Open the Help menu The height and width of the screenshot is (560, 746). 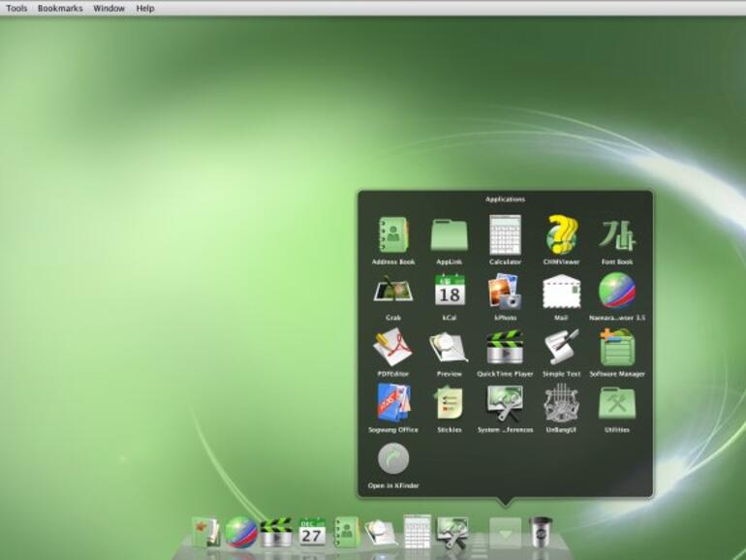pos(145,8)
